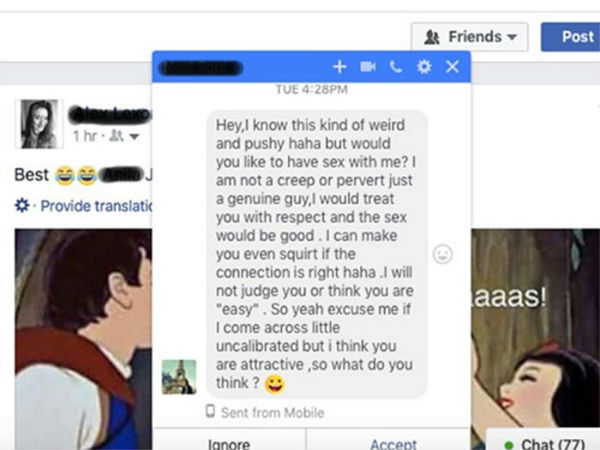Open the prince image in post
This screenshot has width=600, height=450.
[x=83, y=339]
